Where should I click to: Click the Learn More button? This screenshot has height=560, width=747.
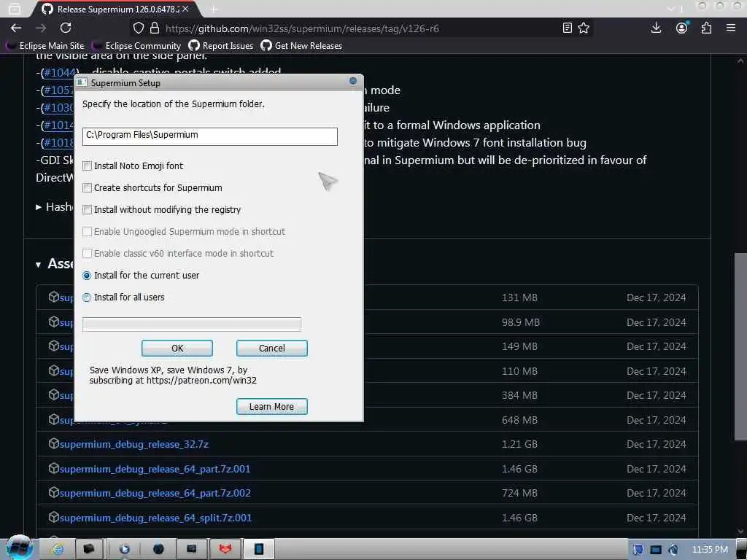coord(272,407)
